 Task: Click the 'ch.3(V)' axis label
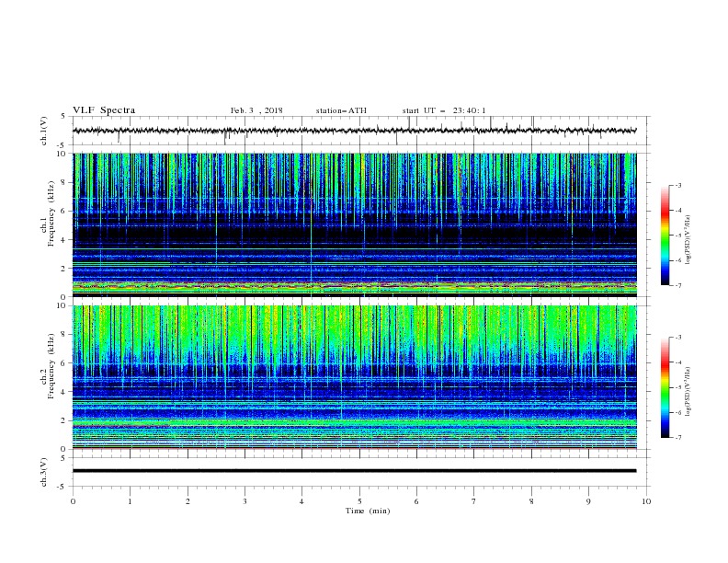44,472
